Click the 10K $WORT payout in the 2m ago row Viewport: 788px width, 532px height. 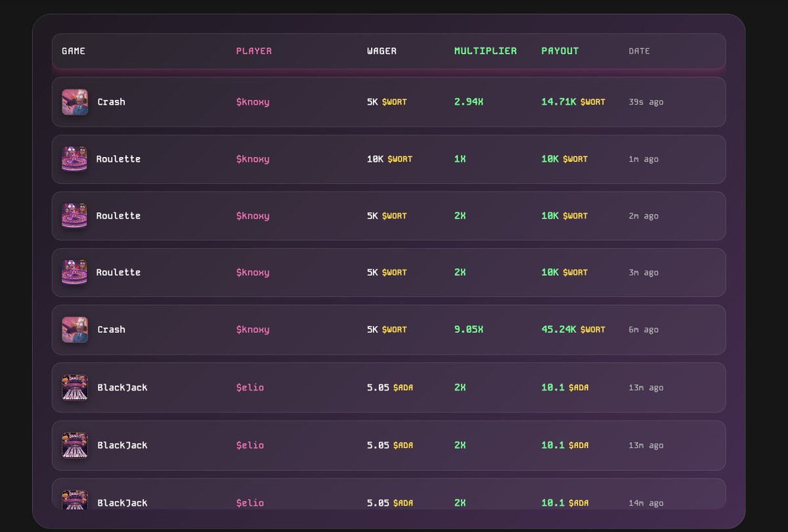tap(565, 215)
